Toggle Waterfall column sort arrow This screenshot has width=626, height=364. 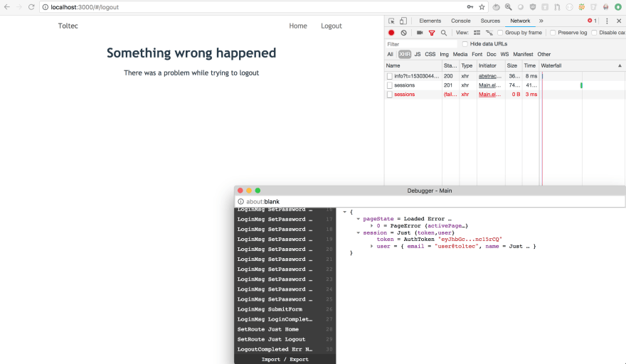[620, 65]
